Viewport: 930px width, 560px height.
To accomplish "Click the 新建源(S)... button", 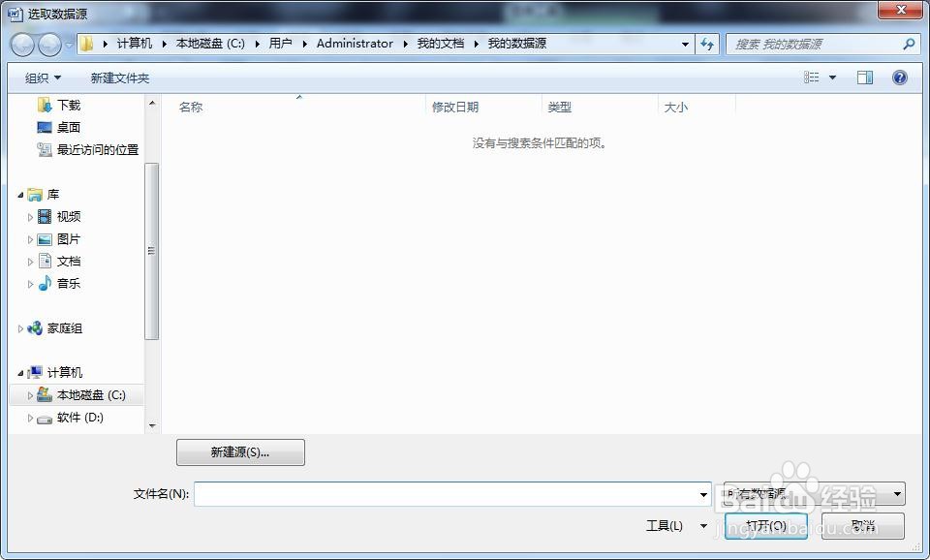I will pos(239,451).
